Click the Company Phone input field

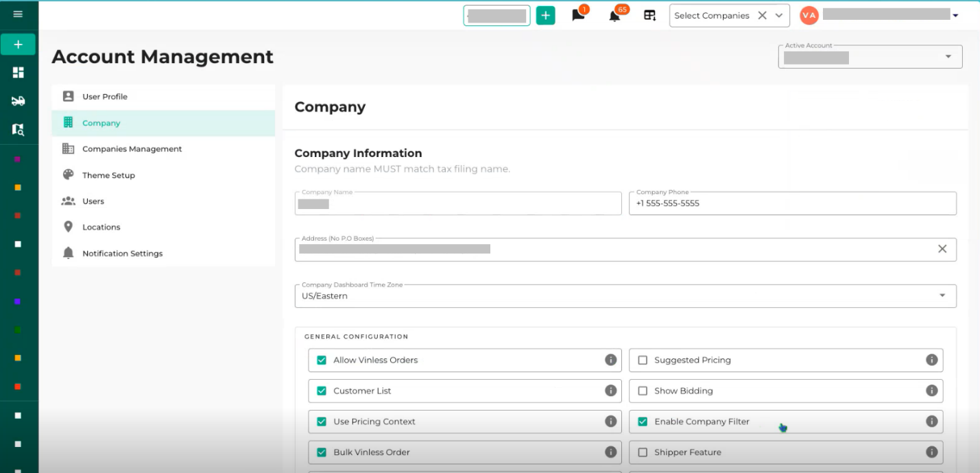point(793,204)
